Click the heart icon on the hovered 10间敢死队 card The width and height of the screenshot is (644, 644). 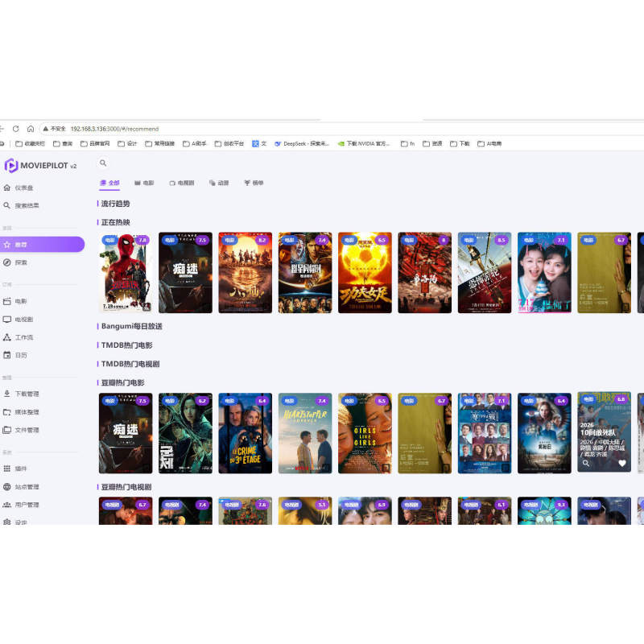621,464
